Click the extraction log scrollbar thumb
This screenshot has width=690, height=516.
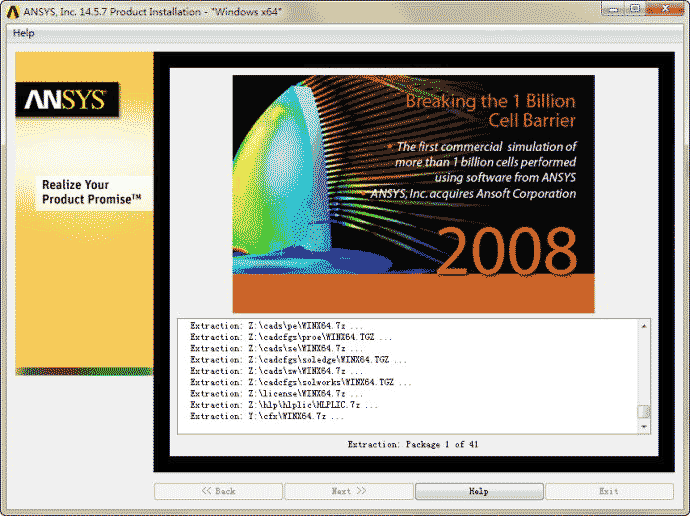(x=644, y=412)
